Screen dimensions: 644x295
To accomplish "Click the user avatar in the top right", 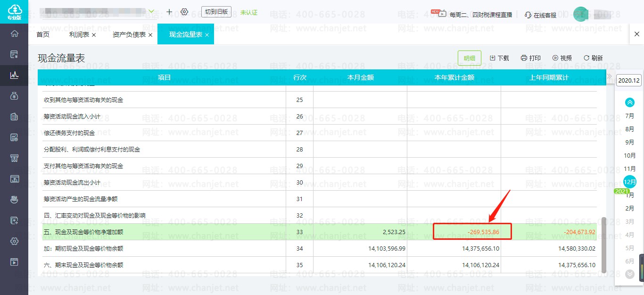I will tap(581, 14).
